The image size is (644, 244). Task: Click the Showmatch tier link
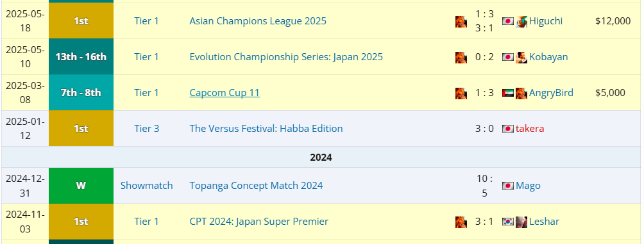click(x=146, y=185)
